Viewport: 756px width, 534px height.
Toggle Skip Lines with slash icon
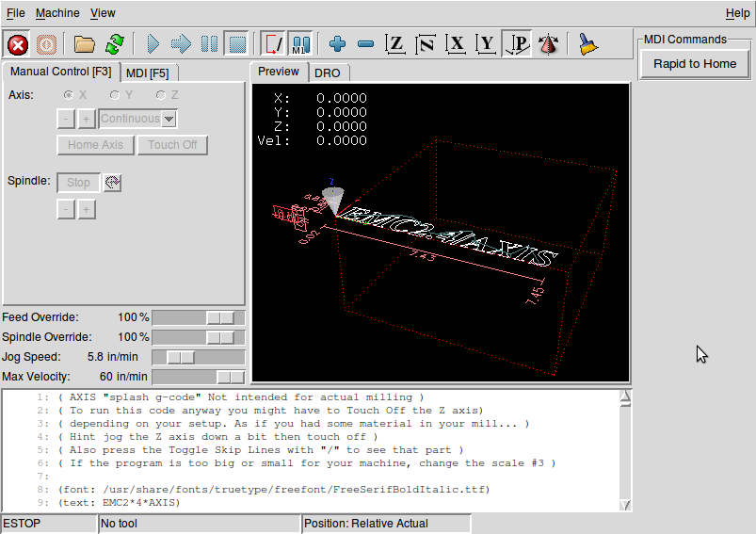coord(273,44)
